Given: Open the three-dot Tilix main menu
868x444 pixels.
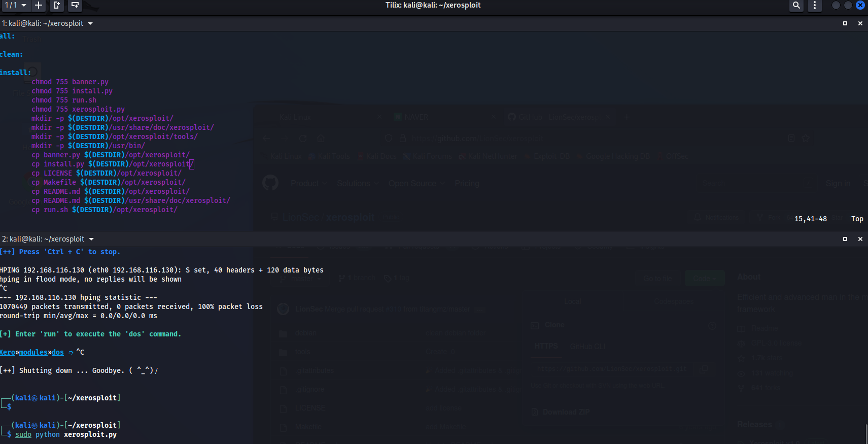Looking at the screenshot, I should click(x=815, y=5).
